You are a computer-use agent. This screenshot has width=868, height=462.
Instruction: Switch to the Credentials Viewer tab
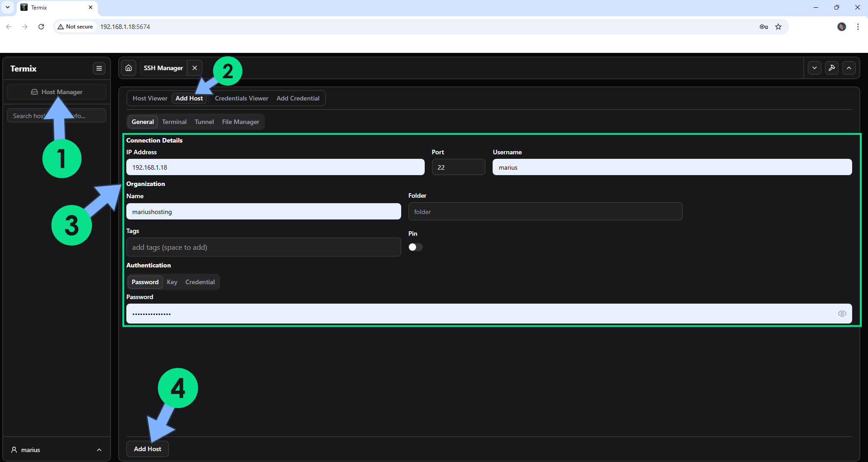tap(241, 98)
